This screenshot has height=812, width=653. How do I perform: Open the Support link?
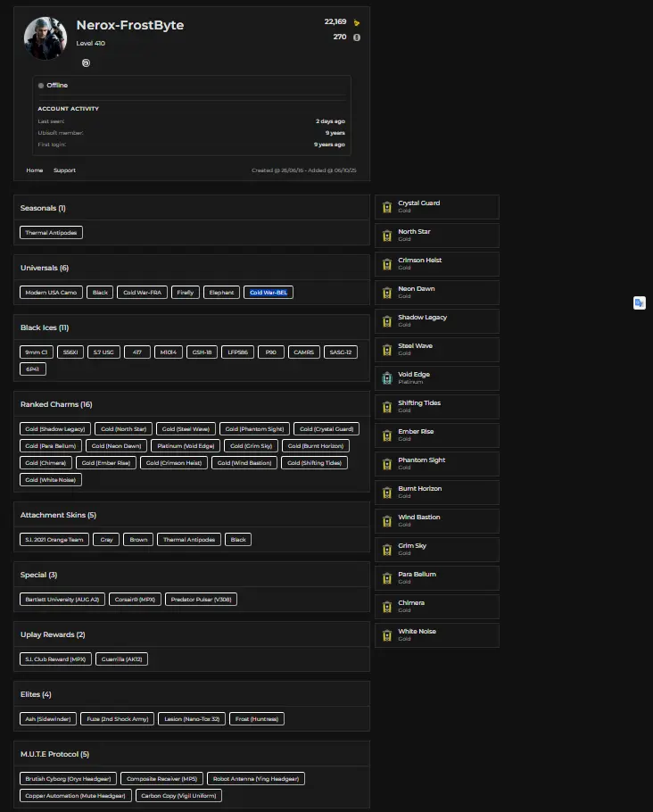coord(64,170)
